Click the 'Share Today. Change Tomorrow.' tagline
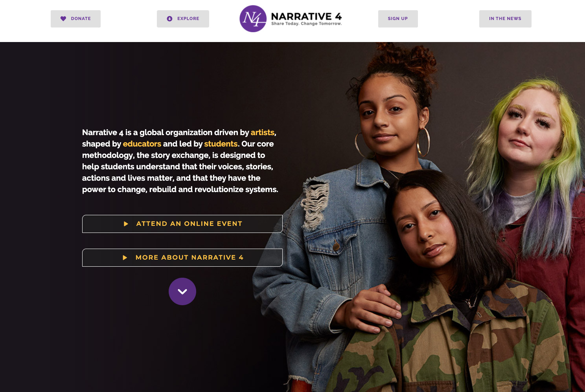 [306, 24]
